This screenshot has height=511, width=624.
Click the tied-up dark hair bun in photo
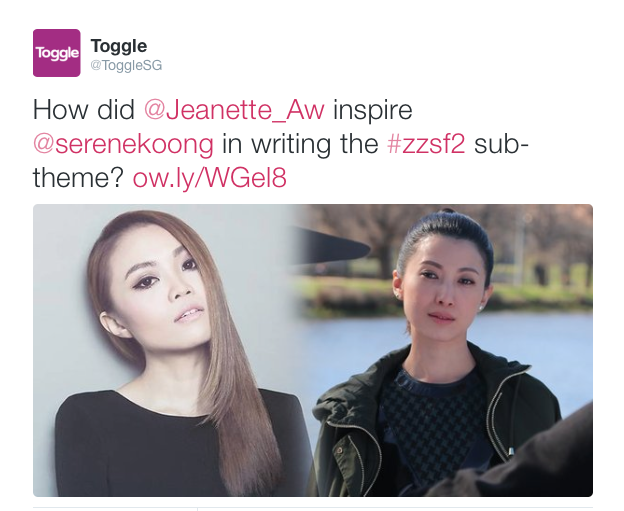(445, 231)
